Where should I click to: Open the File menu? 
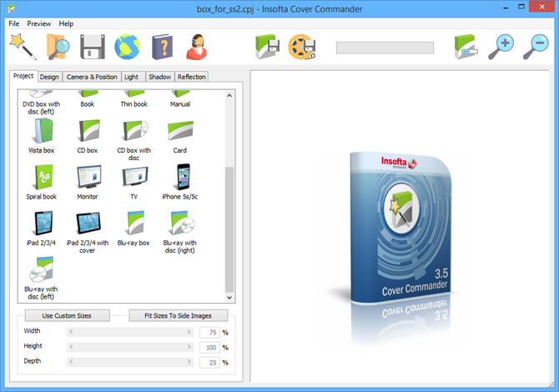[13, 23]
